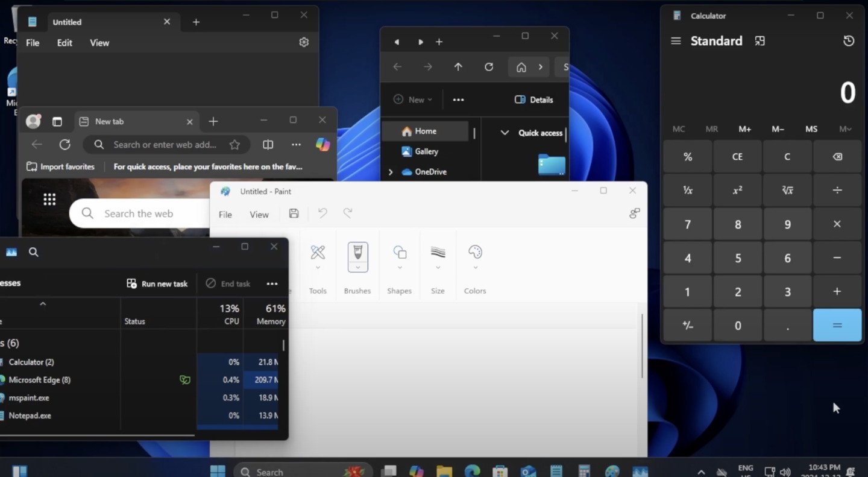Screen dimensions: 868x477
Task: Open the Colors palette in Paint
Action: (x=474, y=256)
